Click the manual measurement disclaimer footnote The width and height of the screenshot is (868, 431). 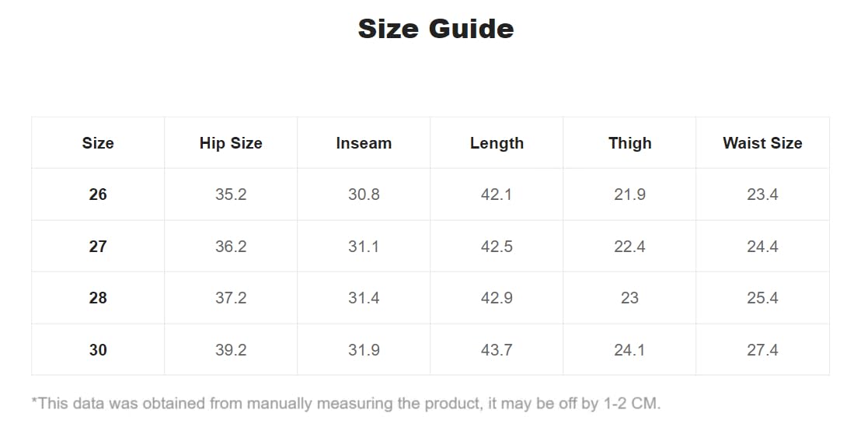346,403
